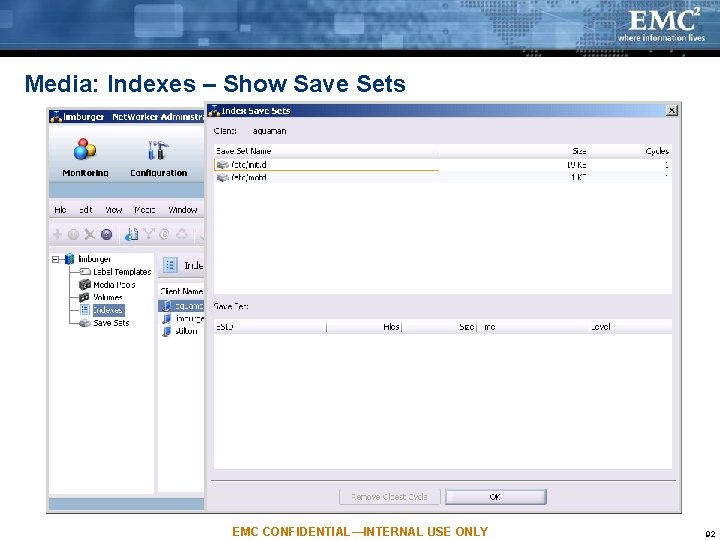Click the stilton client computer icon
Viewport: 720px width, 540px height.
click(167, 331)
